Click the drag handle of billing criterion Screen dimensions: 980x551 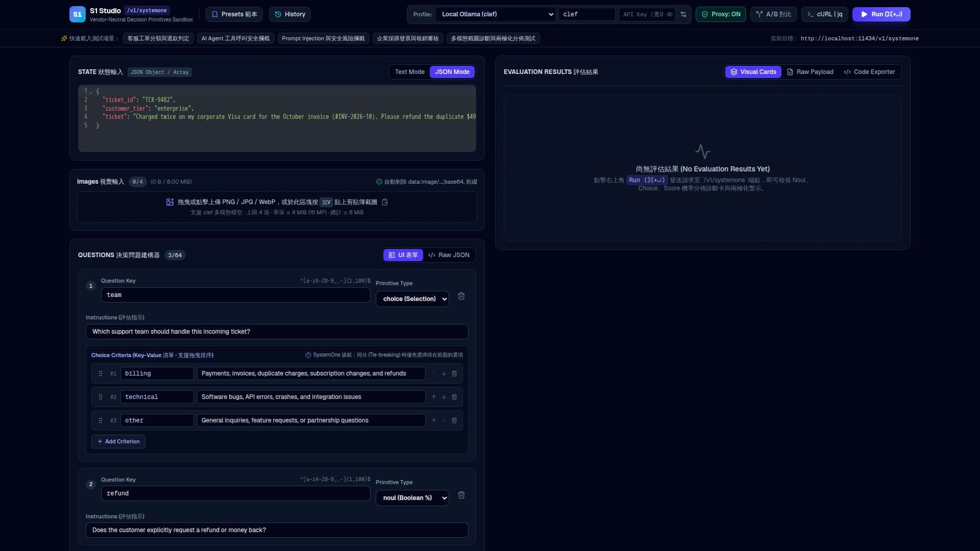pos(101,373)
